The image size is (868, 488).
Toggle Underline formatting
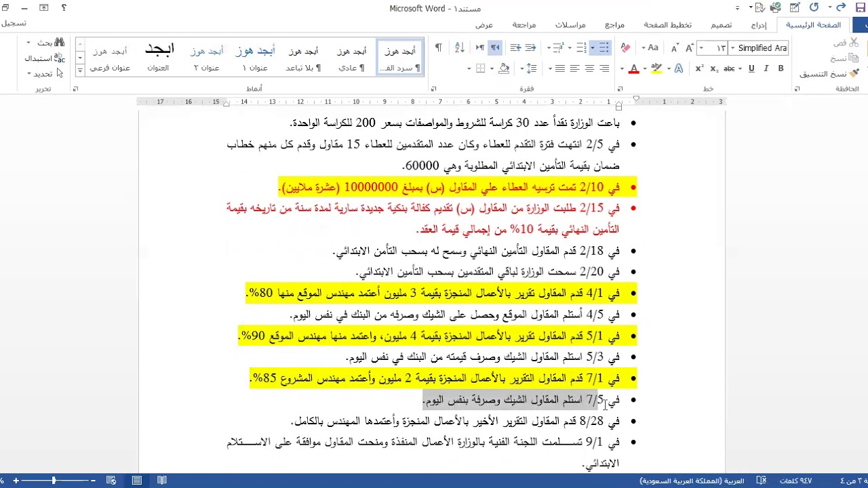[x=751, y=68]
